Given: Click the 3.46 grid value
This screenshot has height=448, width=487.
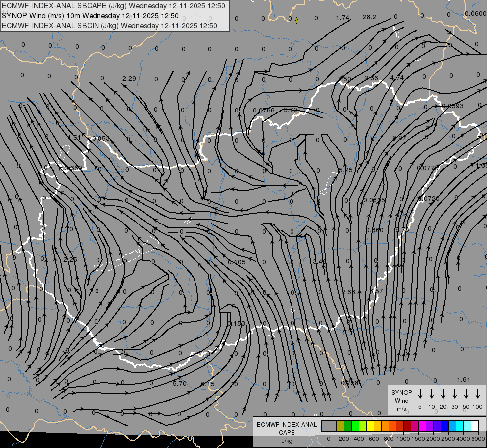Looking at the screenshot, I should click(x=320, y=261).
